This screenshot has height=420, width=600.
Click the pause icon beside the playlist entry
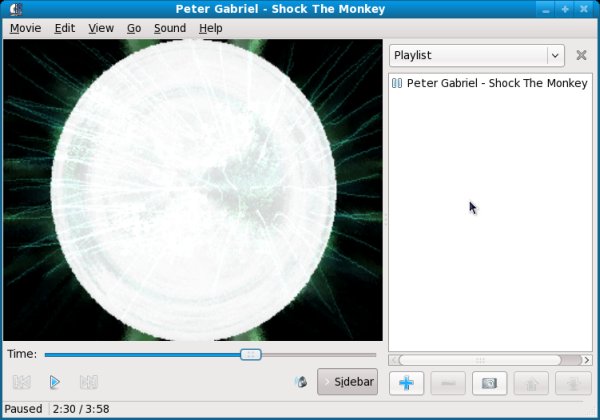point(397,83)
